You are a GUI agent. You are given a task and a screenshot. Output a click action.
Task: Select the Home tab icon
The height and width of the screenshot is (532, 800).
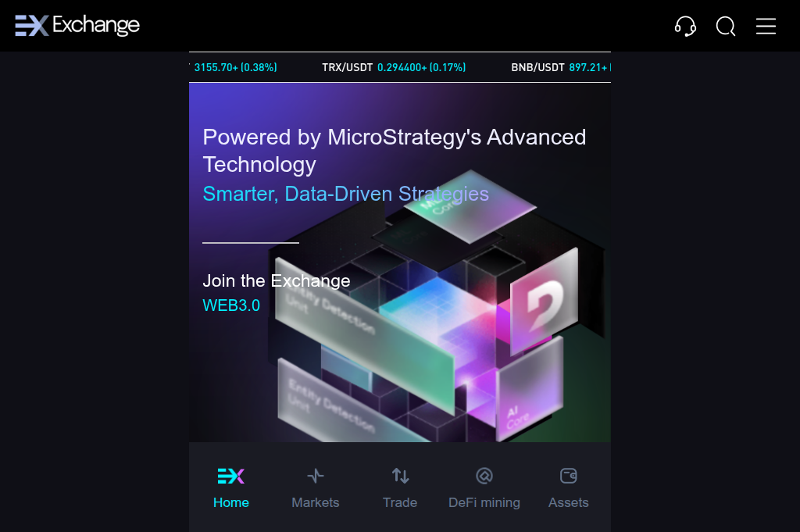click(231, 476)
